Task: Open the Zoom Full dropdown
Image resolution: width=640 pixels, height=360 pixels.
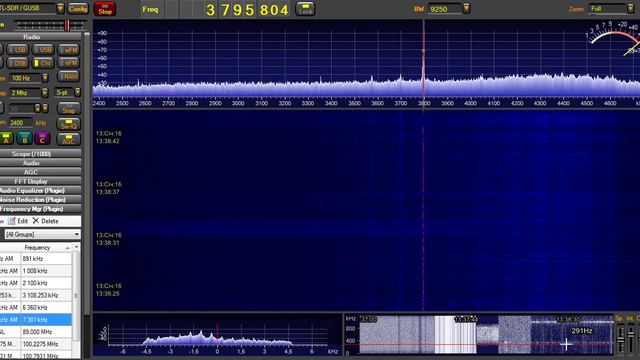Action: point(630,8)
